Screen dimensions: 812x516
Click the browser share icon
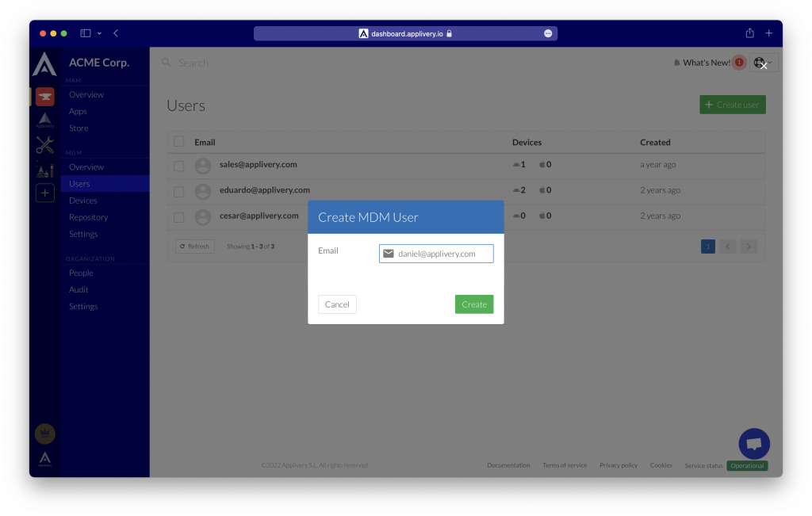(x=749, y=33)
